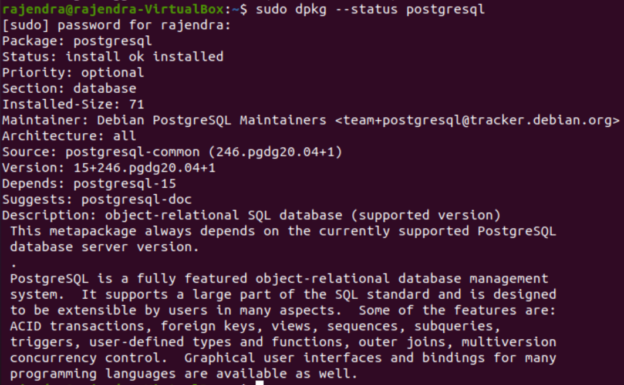Click the white terminal cursor block
The width and height of the screenshot is (624, 385).
click(259, 383)
